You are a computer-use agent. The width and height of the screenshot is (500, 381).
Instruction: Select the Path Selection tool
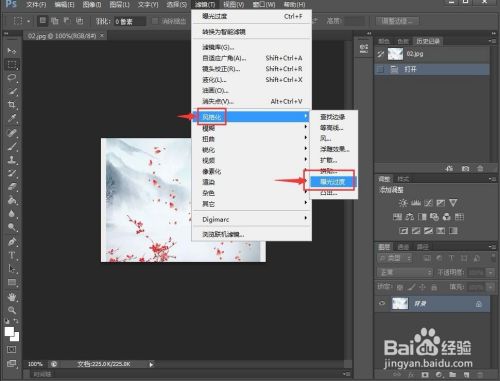[12, 269]
